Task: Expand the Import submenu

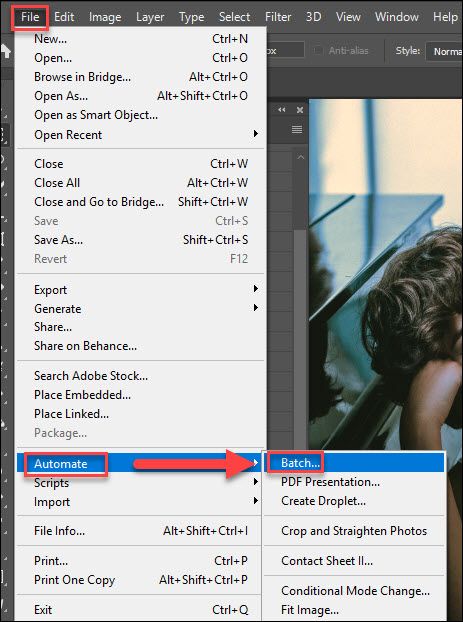Action: [140, 502]
